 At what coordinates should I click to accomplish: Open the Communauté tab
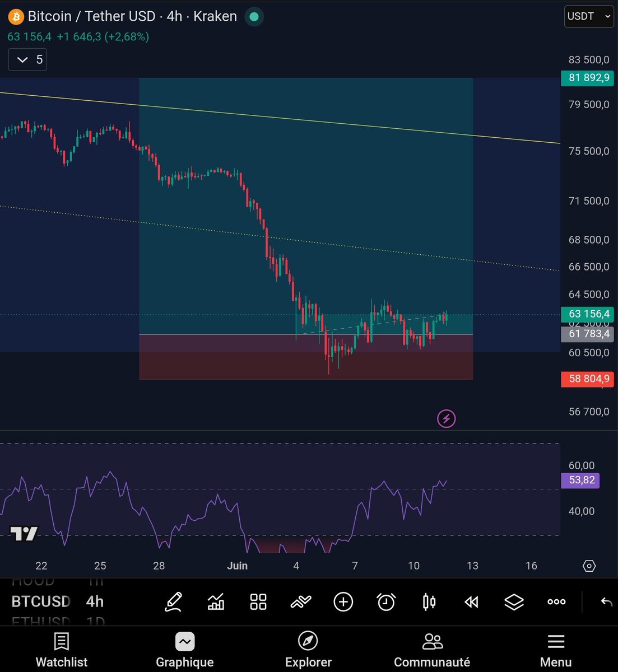point(432,650)
